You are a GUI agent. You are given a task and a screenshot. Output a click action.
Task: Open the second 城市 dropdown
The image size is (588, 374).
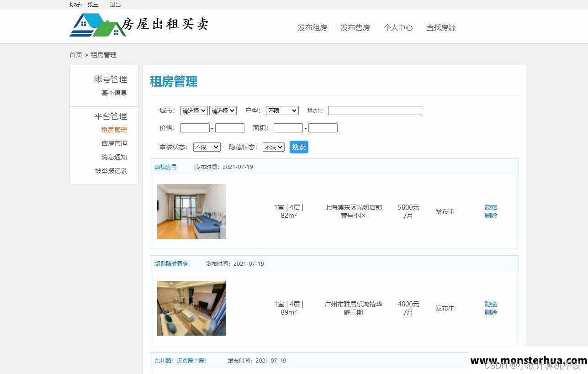(222, 111)
